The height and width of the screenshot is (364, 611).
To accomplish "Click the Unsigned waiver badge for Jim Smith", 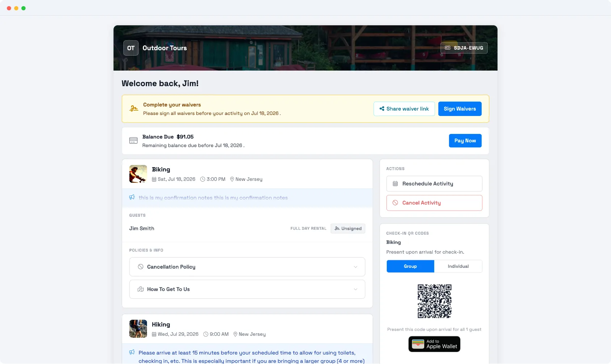I will (x=348, y=229).
